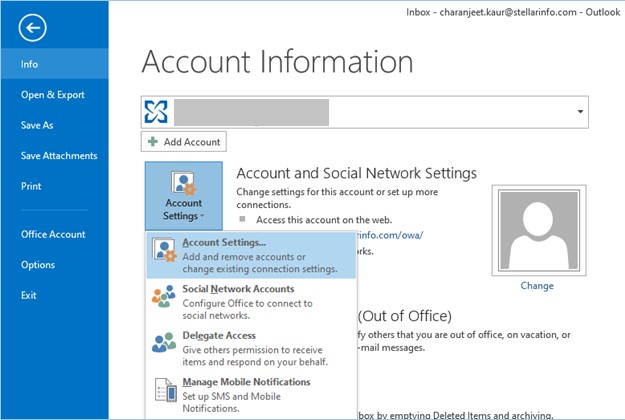Click the Manage Mobile Notifications phone icon

coord(165,390)
